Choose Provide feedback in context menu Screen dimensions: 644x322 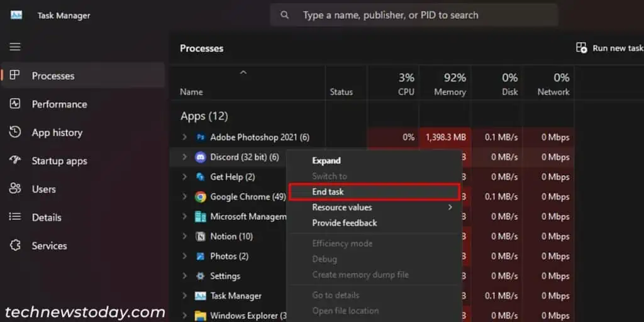374,223
